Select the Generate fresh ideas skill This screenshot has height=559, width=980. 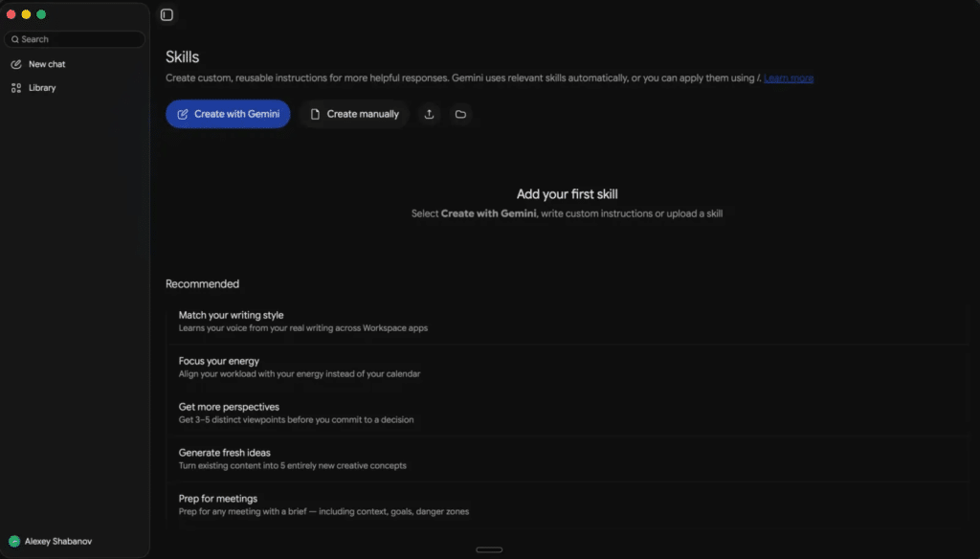tap(567, 458)
